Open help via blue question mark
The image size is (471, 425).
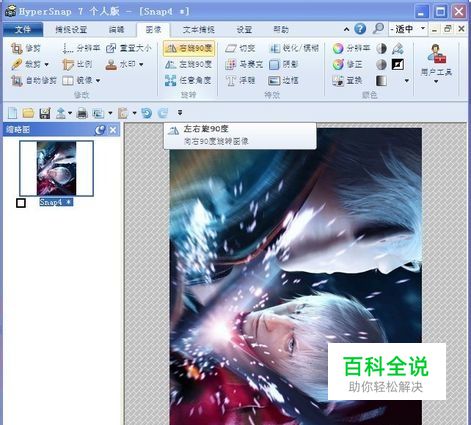pos(360,29)
